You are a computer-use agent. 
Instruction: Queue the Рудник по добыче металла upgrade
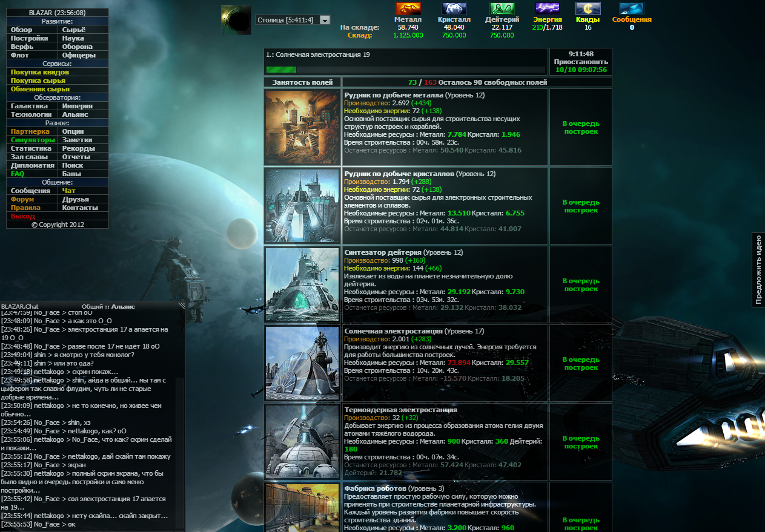[x=581, y=127]
